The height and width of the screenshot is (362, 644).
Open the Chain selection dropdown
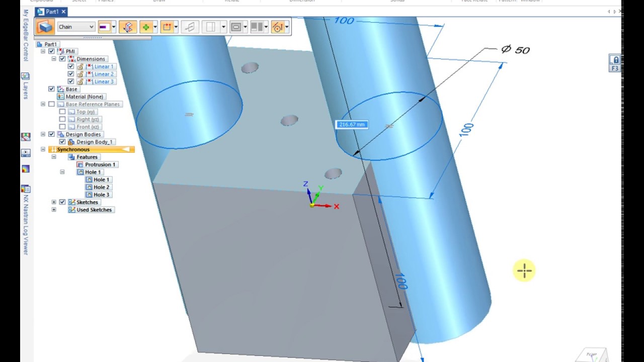(x=76, y=27)
